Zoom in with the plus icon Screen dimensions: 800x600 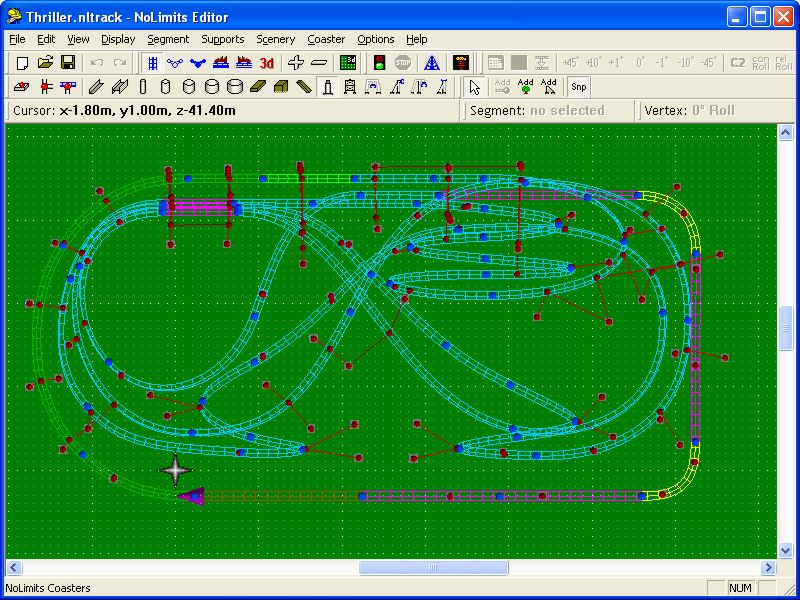click(x=295, y=63)
